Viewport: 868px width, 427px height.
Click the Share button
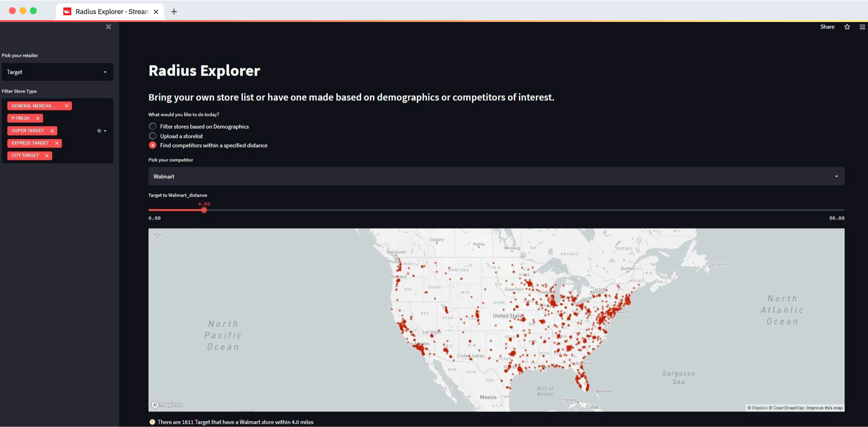(x=827, y=27)
